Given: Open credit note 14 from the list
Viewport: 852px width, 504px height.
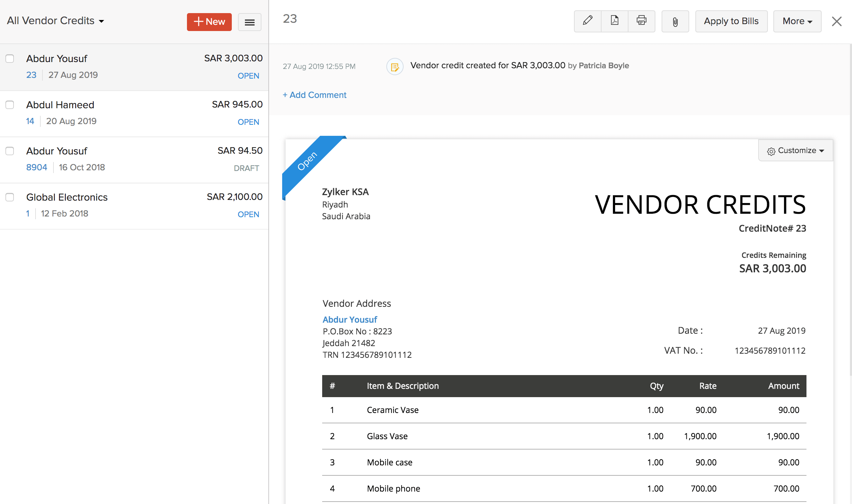Looking at the screenshot, I should (x=30, y=121).
